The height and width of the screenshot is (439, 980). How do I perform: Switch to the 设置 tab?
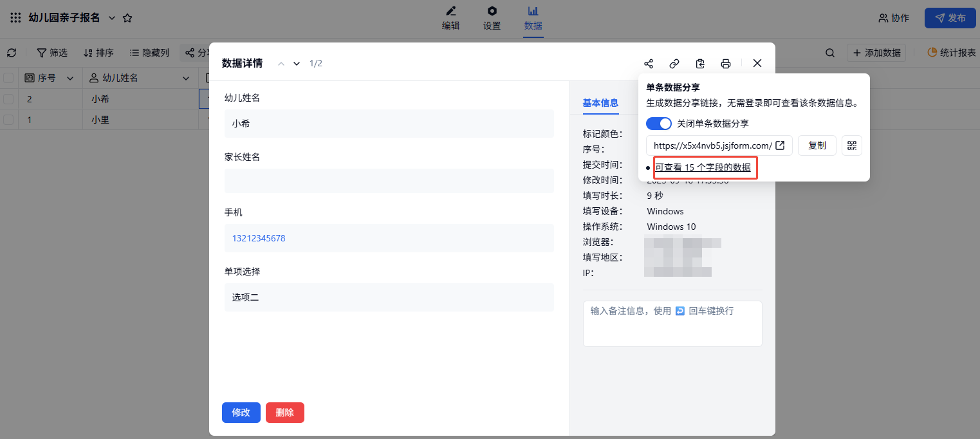(492, 18)
